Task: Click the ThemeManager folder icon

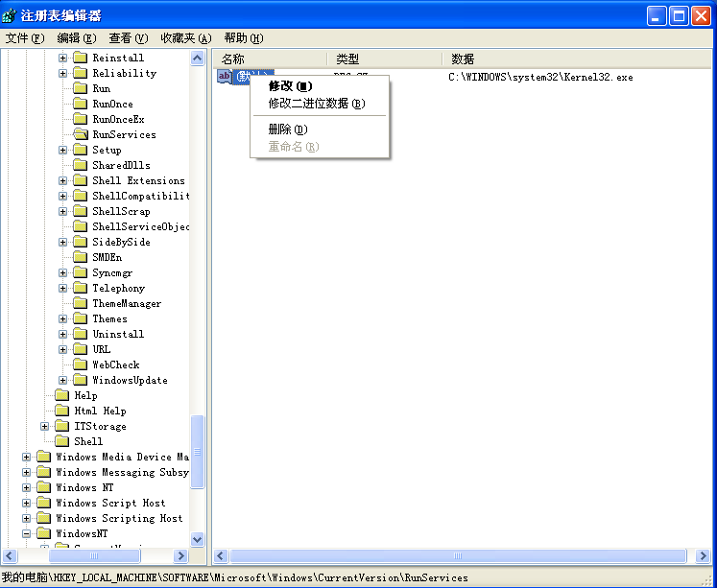Action: pyautogui.click(x=80, y=303)
